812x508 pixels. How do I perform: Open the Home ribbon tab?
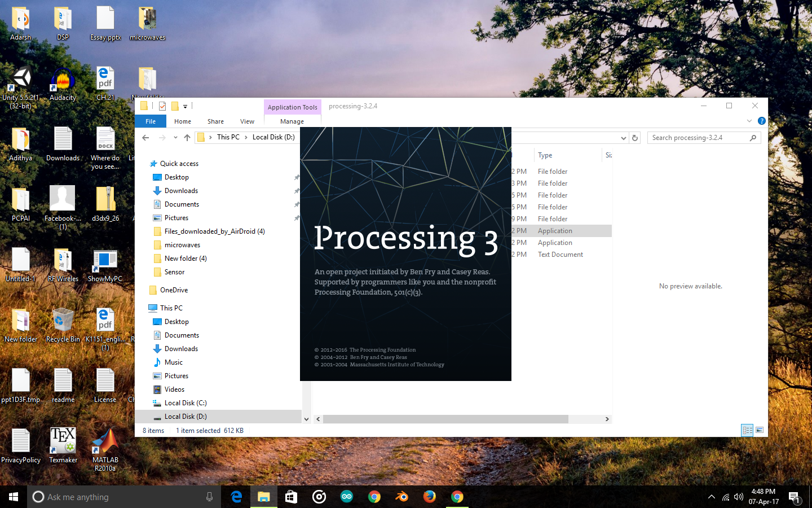pos(183,121)
